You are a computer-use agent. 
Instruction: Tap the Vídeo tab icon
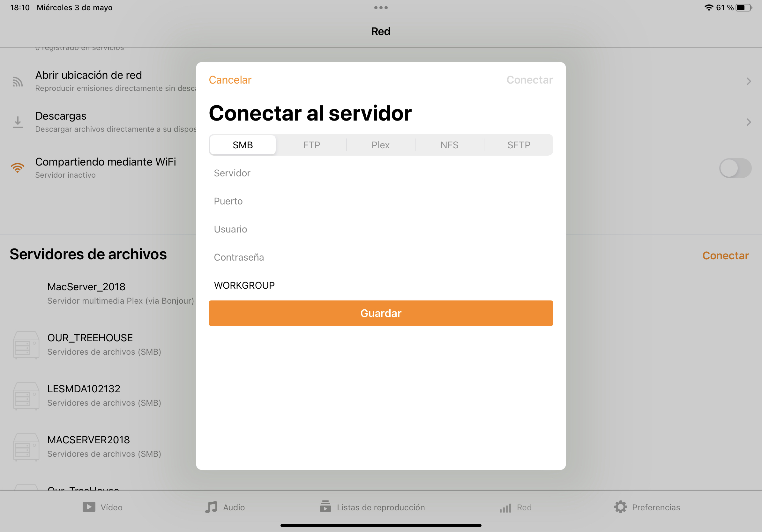89,507
